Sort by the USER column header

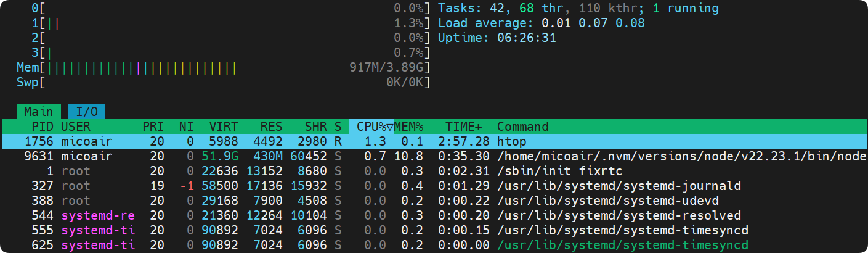[76, 126]
